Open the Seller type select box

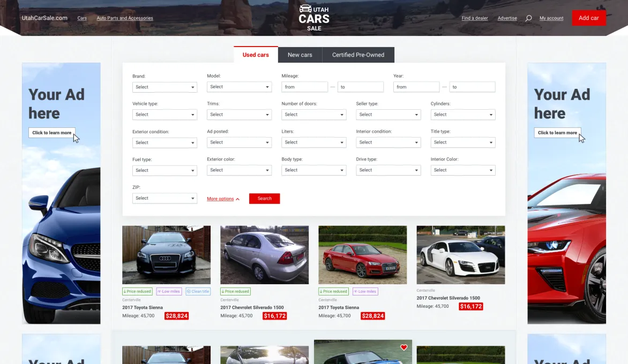pos(388,115)
